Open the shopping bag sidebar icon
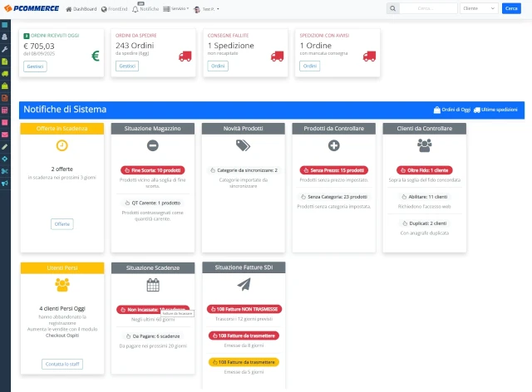The width and height of the screenshot is (532, 392). 5,86
